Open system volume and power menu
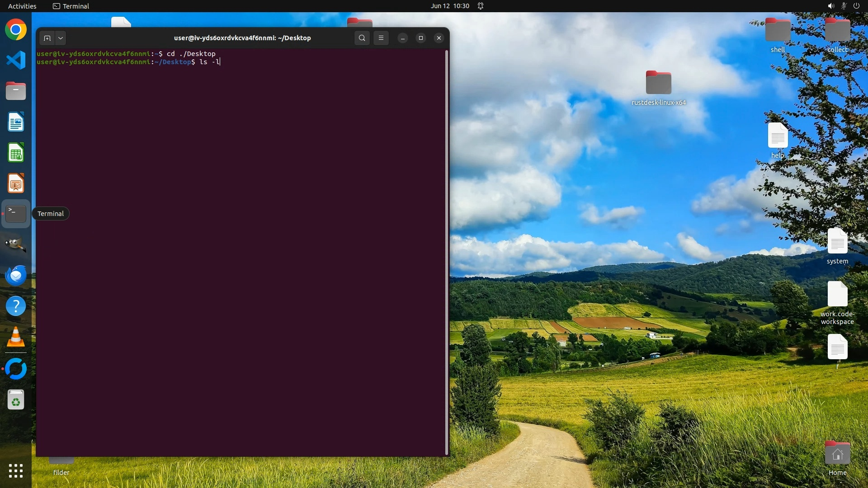The image size is (868, 488). pos(843,6)
